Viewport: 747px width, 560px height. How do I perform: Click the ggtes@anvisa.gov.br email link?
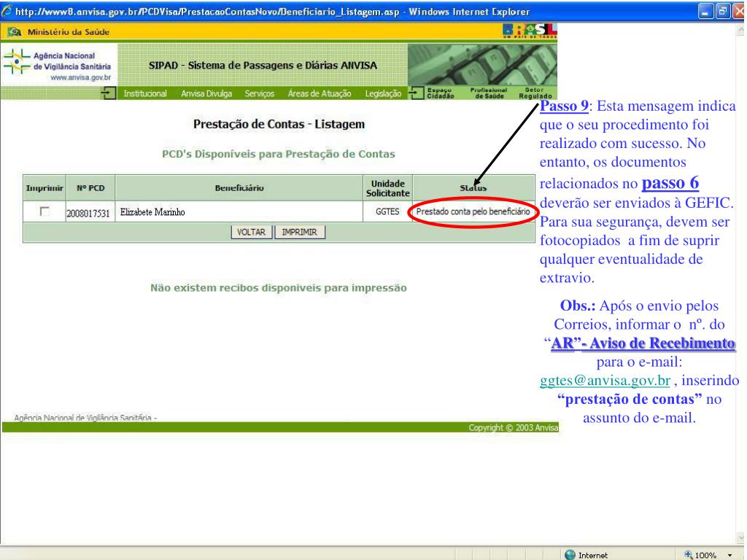[605, 381]
